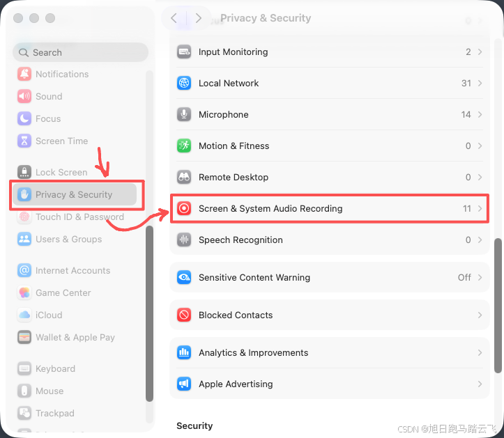The height and width of the screenshot is (438, 504).
Task: Click the Motion & Fitness runner icon
Action: [184, 146]
